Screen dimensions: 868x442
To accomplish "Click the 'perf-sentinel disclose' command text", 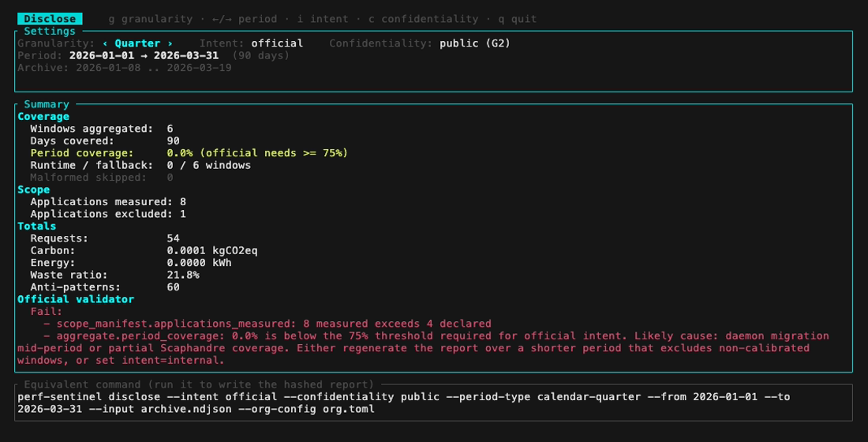I will click(x=88, y=396).
